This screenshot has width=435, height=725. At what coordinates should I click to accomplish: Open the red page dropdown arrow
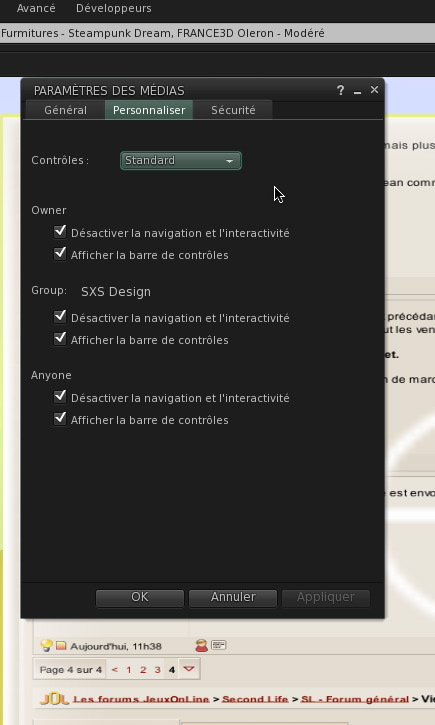point(189,669)
